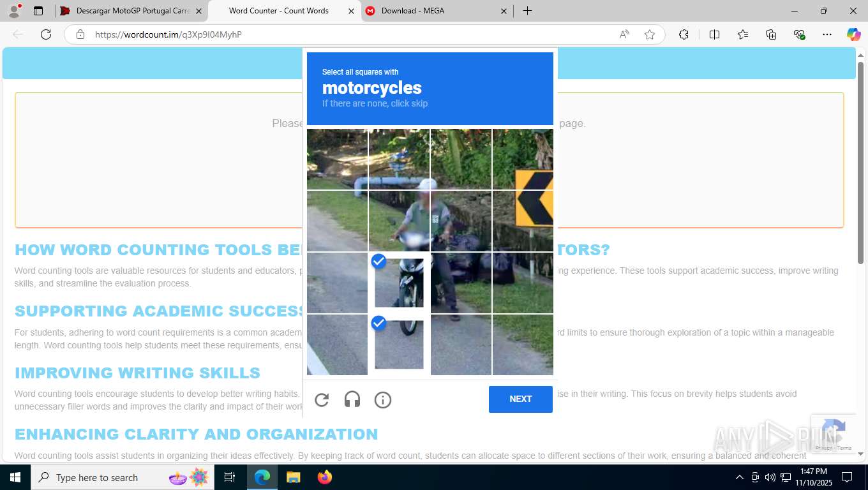
Task: Open Task View on taskbar
Action: 230,477
